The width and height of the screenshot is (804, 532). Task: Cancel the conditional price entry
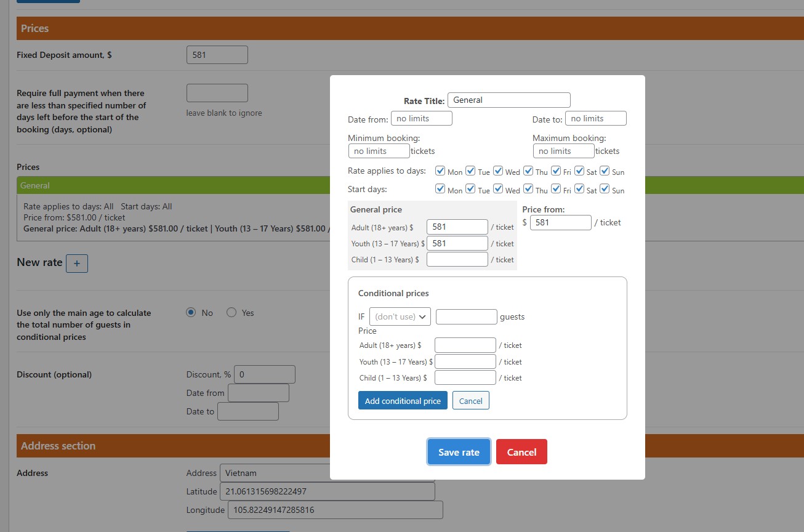pos(471,401)
